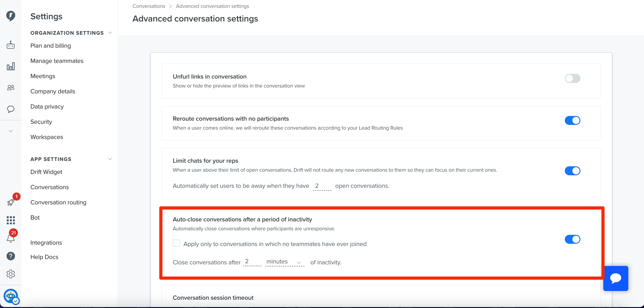Collapse the Organization Settings section chevron
Viewport: 644px width, 308px height.
[110, 33]
